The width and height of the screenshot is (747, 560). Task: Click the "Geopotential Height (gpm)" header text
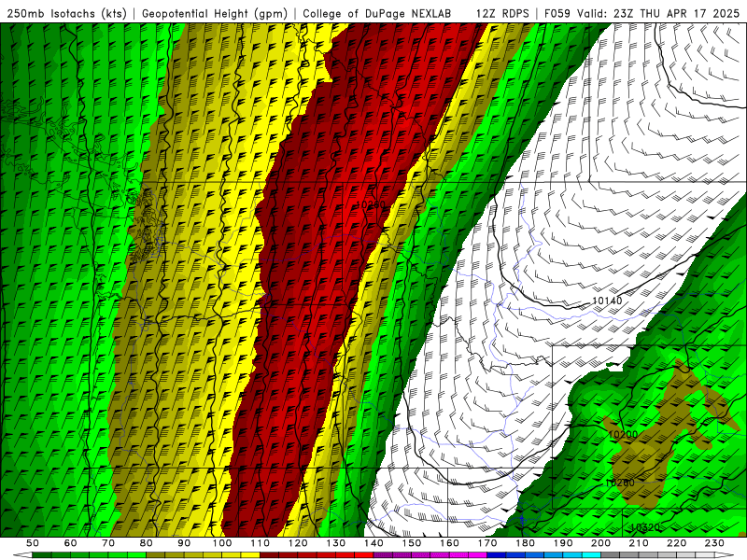point(215,13)
